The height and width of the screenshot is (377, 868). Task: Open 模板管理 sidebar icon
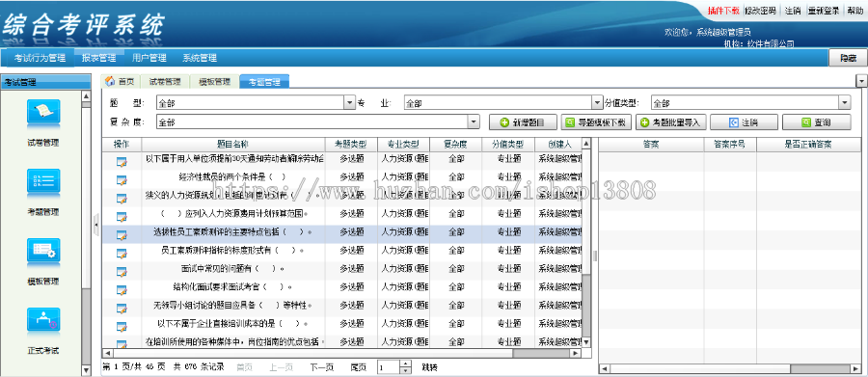[43, 252]
